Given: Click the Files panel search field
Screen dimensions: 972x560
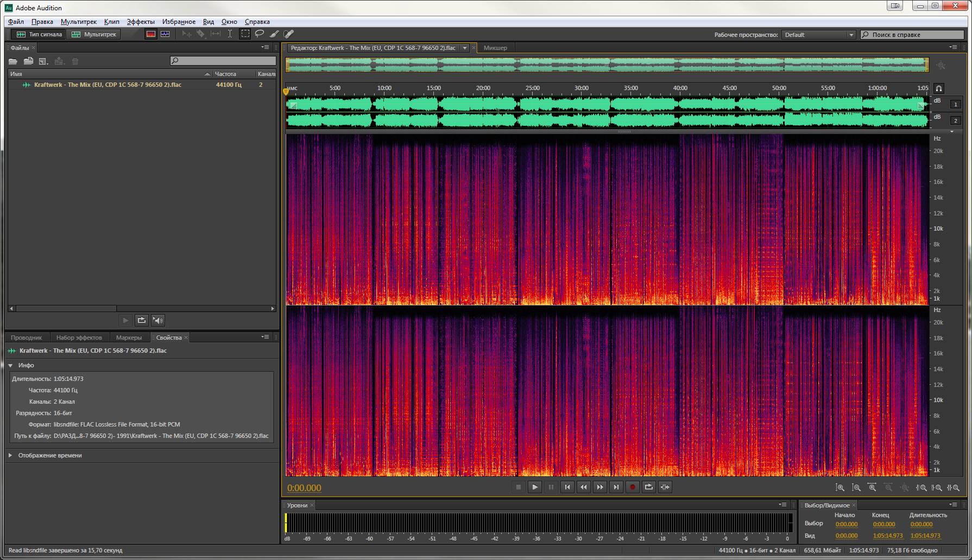Looking at the screenshot, I should (223, 61).
